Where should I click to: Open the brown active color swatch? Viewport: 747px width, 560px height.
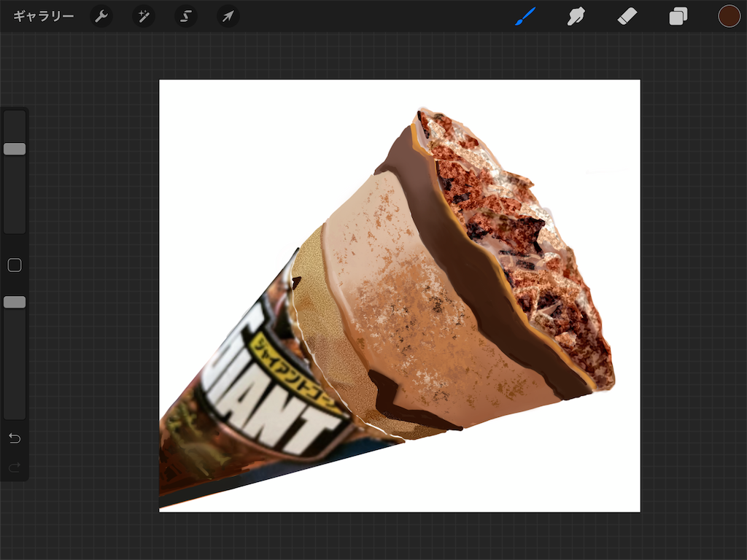click(x=729, y=16)
